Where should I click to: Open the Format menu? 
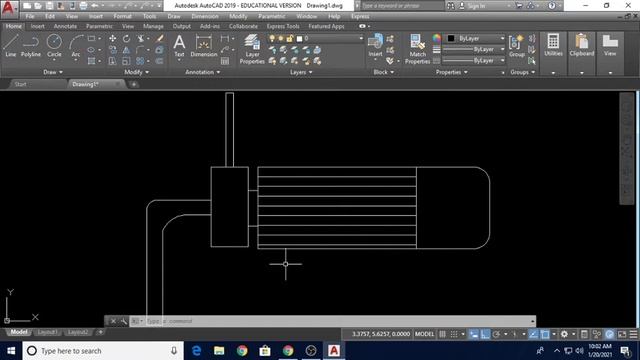[122, 16]
